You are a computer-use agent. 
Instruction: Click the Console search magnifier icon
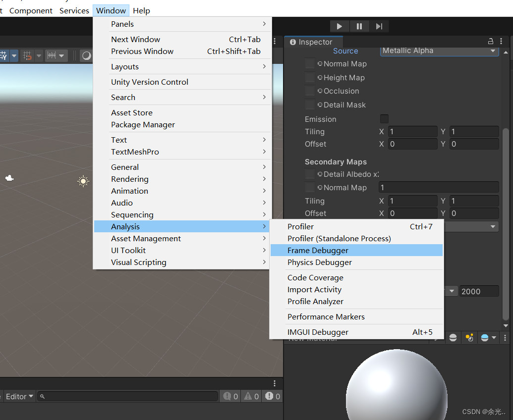click(x=42, y=396)
